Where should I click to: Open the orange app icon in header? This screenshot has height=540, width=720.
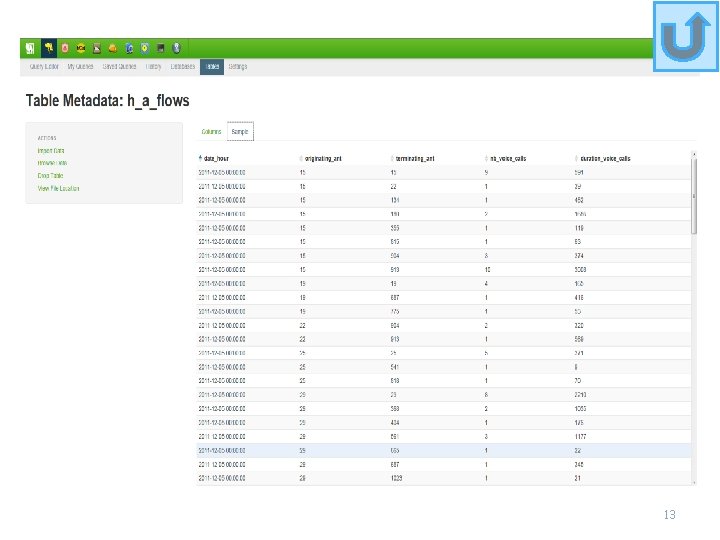click(113, 48)
